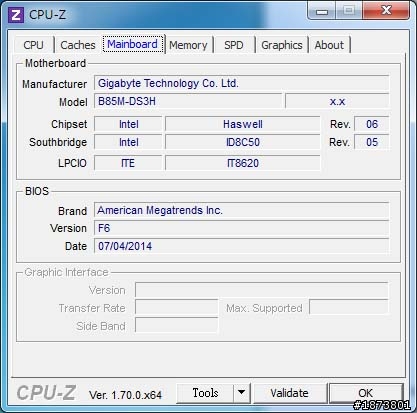This screenshot has height=413, width=417.
Task: Click the BIOS Date 07/04/2014
Action: (x=242, y=246)
